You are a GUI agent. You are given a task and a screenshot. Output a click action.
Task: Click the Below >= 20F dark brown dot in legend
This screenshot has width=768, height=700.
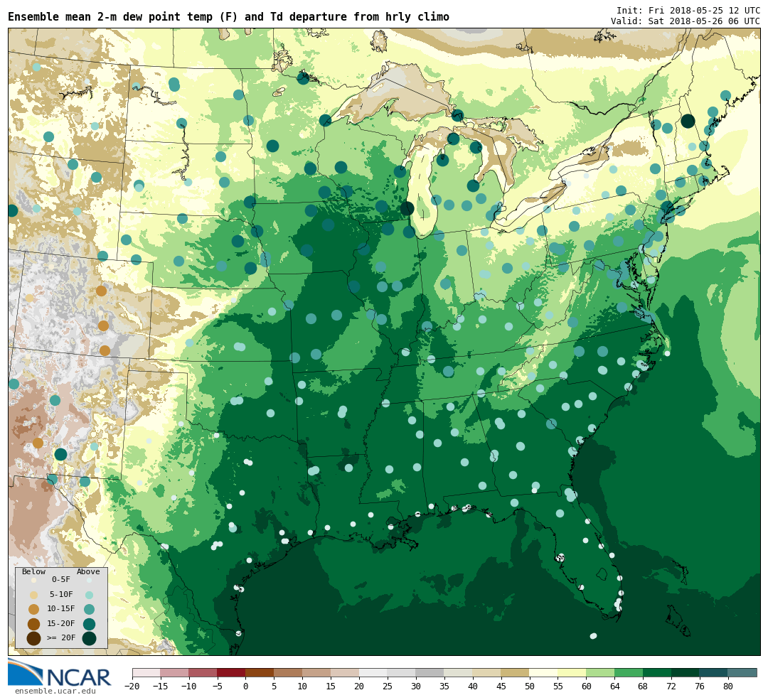pos(34,639)
